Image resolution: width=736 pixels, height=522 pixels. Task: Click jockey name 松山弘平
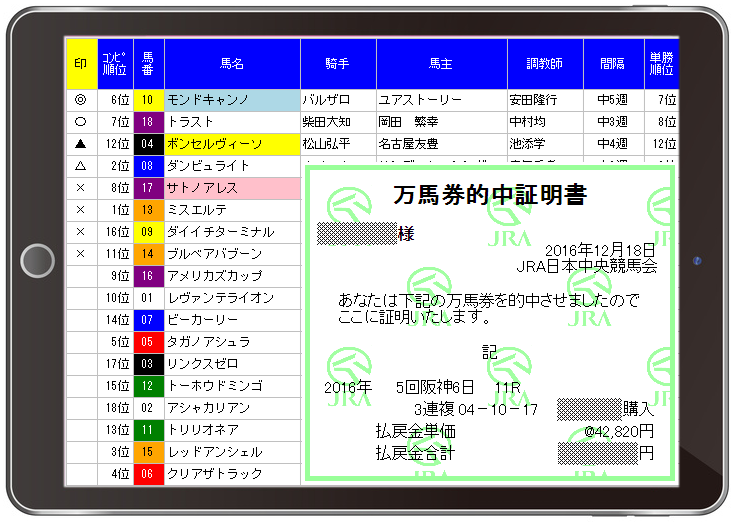coord(327,144)
